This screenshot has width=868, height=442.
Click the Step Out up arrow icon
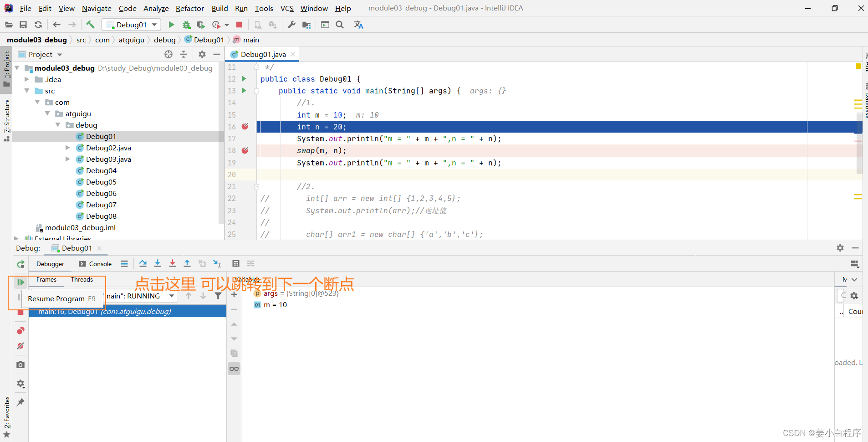coord(187,263)
